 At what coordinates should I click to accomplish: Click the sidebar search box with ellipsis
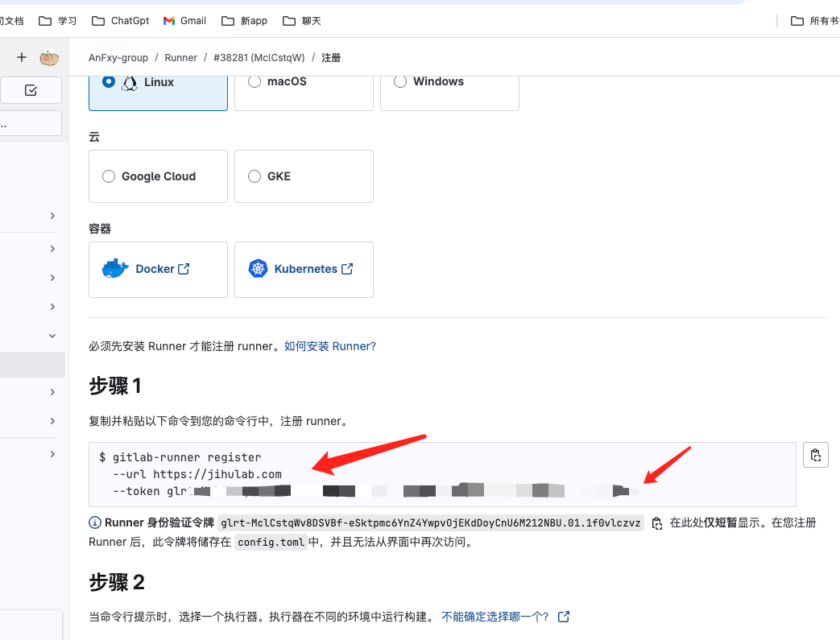31,123
